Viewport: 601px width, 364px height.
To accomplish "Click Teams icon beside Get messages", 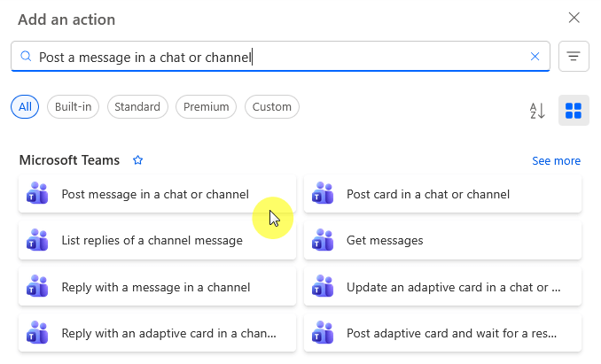I will 323,240.
